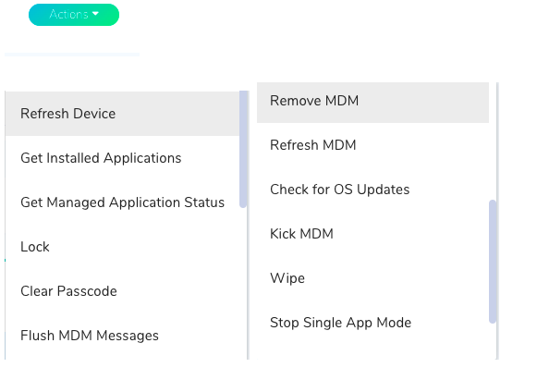Open the Actions dropdown button
This screenshot has height=392, width=537.
click(74, 15)
